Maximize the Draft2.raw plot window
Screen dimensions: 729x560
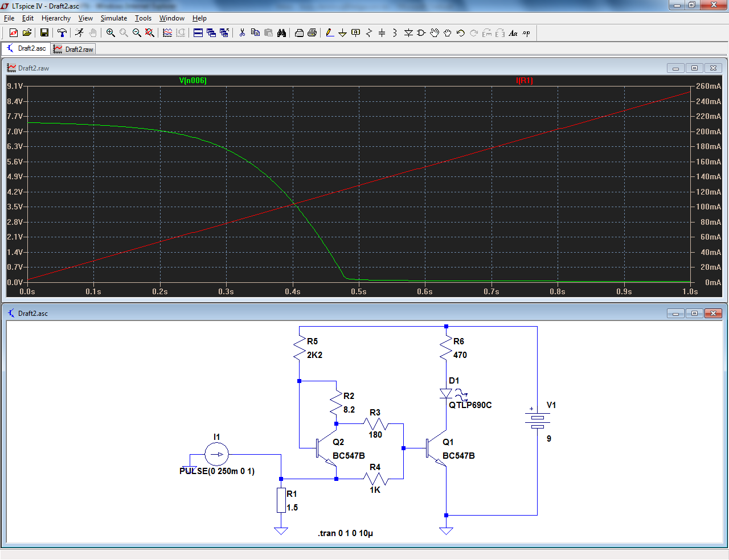click(x=694, y=68)
